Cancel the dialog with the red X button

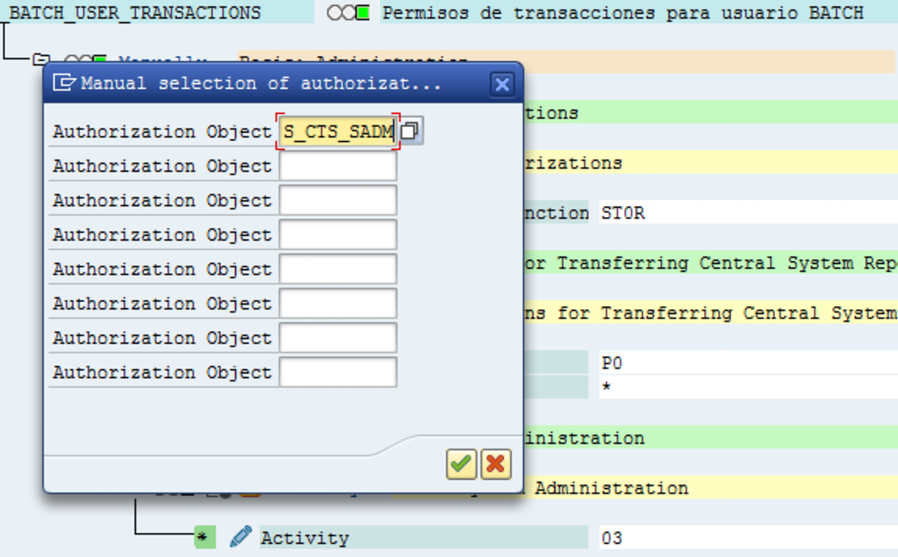(496, 464)
